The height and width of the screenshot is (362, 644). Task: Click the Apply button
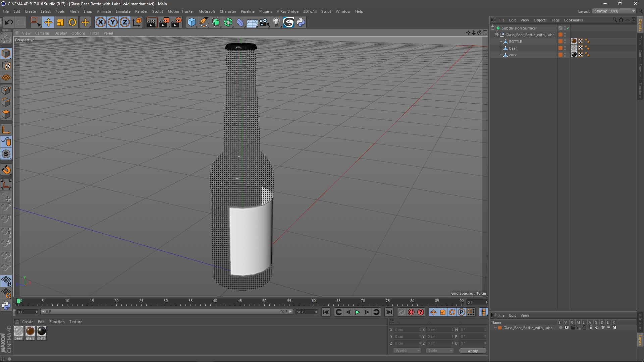(472, 351)
